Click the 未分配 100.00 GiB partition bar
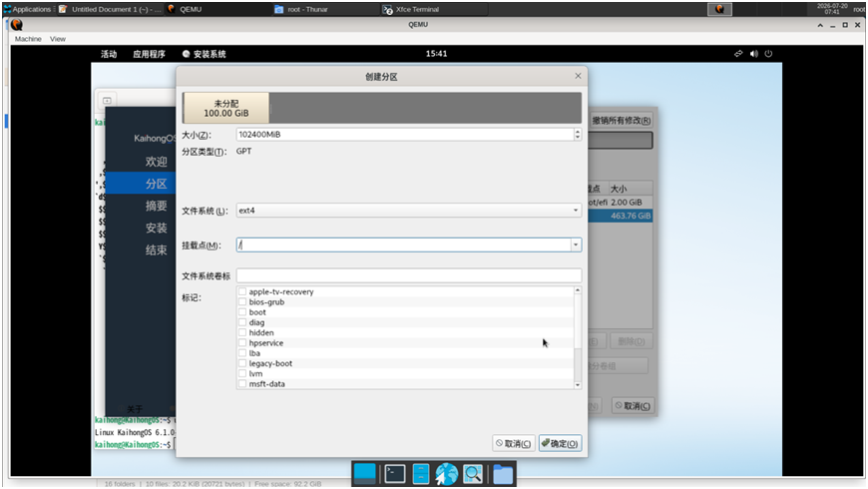Viewport: 868px width, 489px height. [225, 108]
